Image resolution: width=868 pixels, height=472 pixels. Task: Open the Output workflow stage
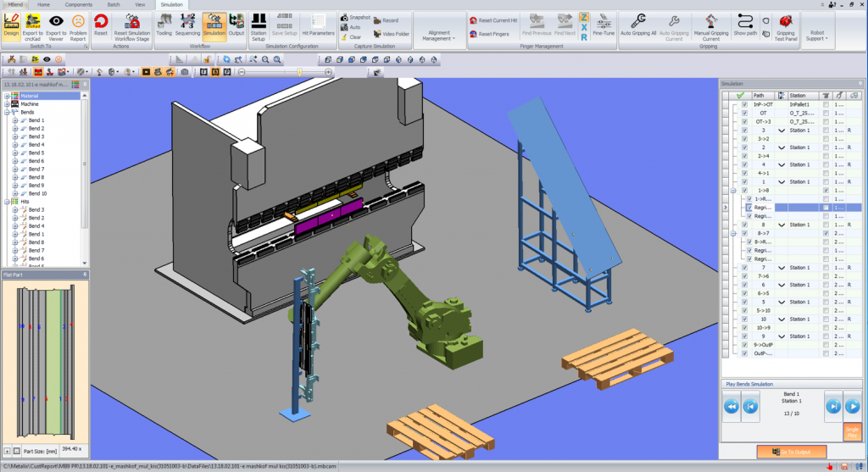[x=236, y=25]
